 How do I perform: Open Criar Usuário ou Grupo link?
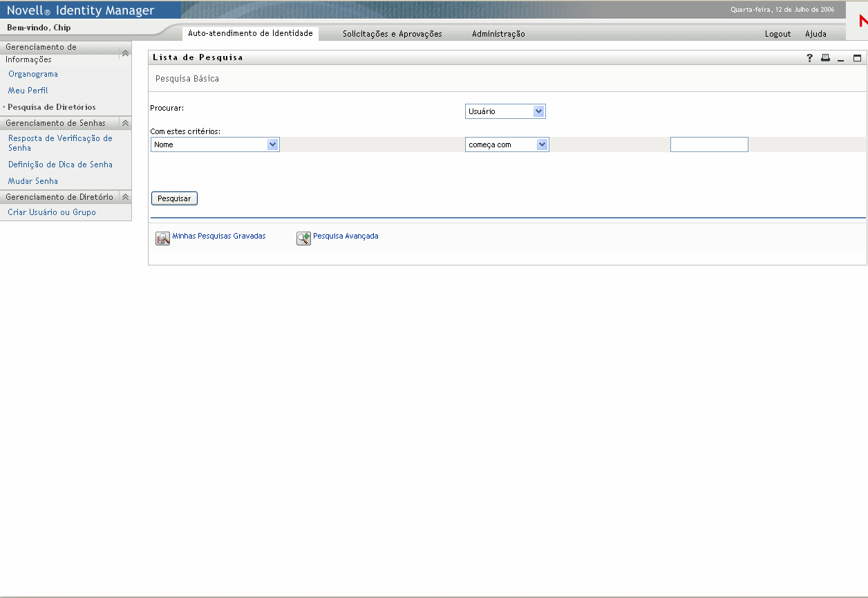point(52,212)
